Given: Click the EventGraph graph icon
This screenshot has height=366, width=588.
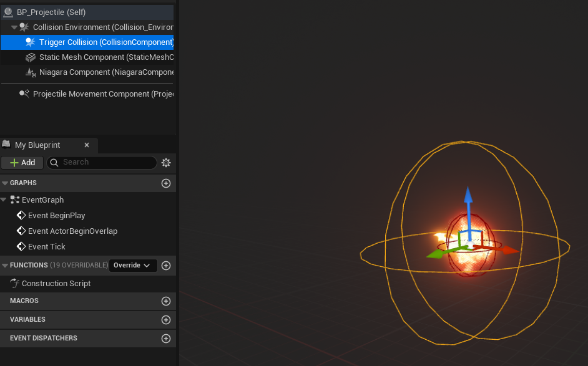Looking at the screenshot, I should pyautogui.click(x=14, y=200).
